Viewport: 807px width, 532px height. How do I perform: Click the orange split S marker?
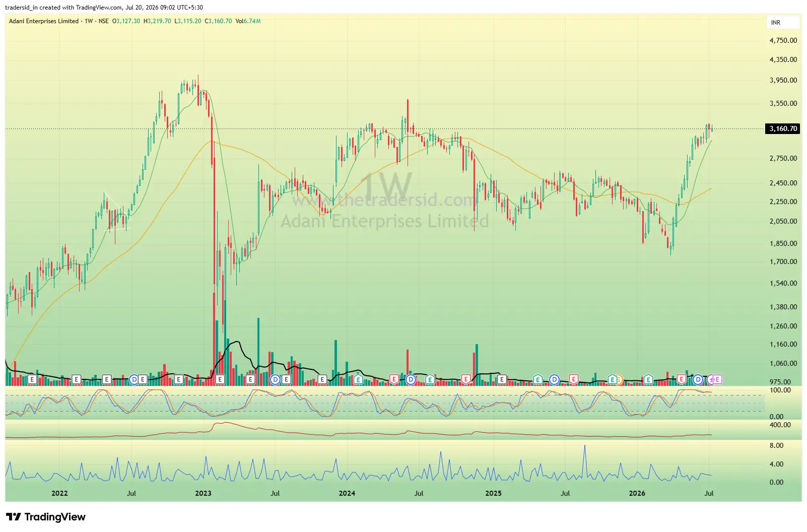click(x=619, y=379)
